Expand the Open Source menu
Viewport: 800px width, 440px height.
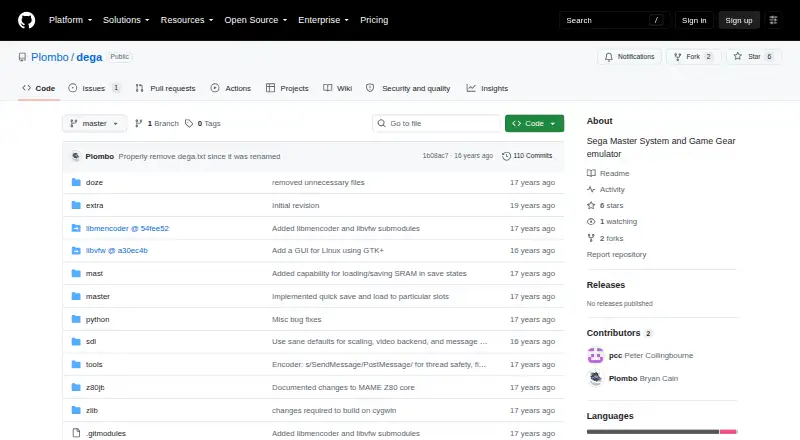[256, 20]
